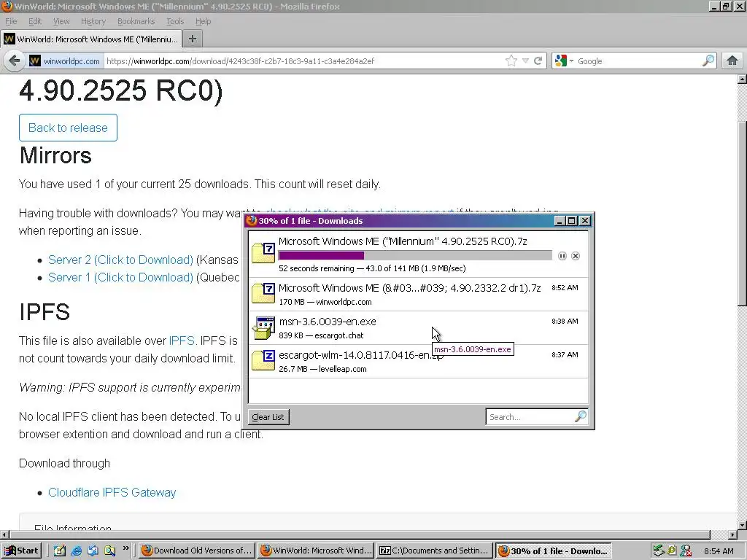Open the History menu
Screen dimensions: 747x560
(x=93, y=21)
